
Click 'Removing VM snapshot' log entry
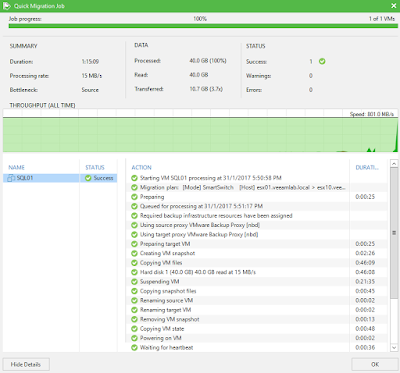point(169,319)
